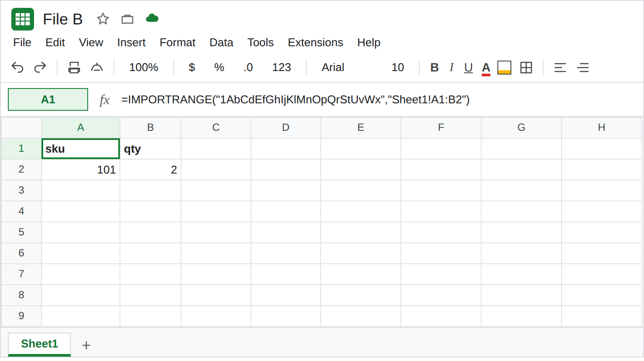Click the green Sheets home icon

tap(23, 19)
